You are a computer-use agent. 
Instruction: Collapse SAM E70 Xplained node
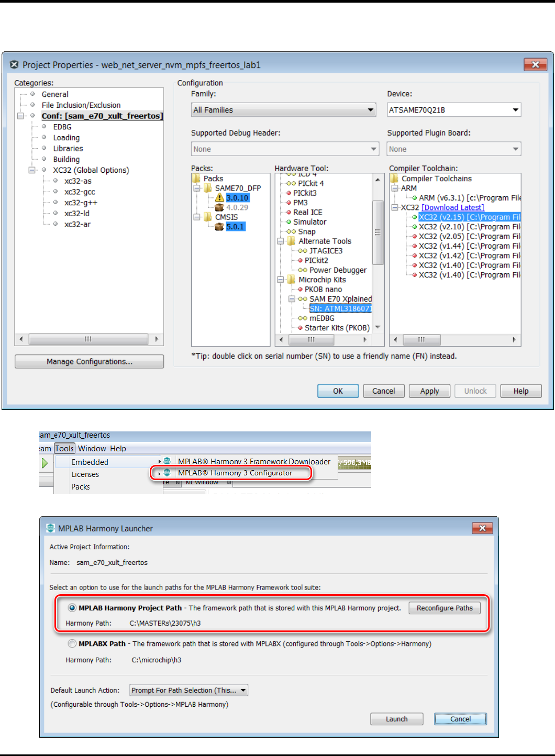(292, 299)
